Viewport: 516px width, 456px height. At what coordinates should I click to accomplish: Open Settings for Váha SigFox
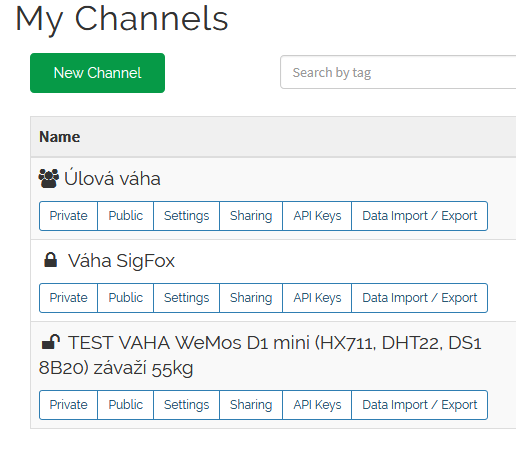186,298
